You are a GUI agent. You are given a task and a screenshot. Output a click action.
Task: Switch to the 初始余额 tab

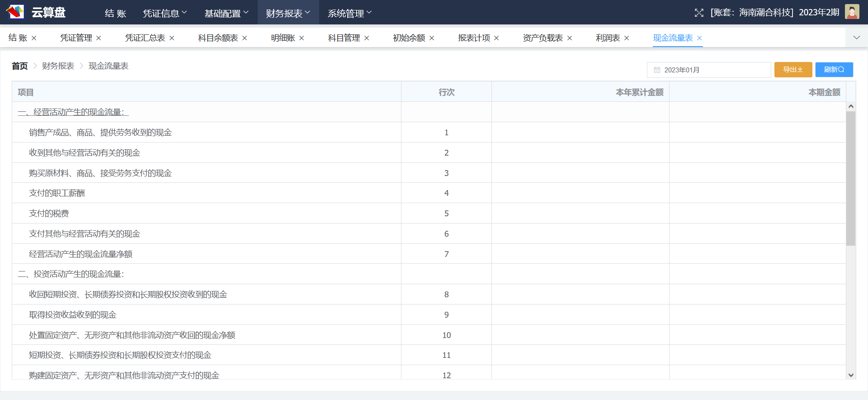[409, 38]
